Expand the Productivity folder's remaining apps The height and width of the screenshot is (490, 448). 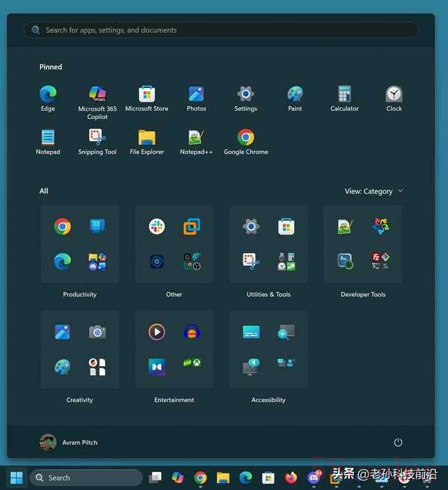97,261
